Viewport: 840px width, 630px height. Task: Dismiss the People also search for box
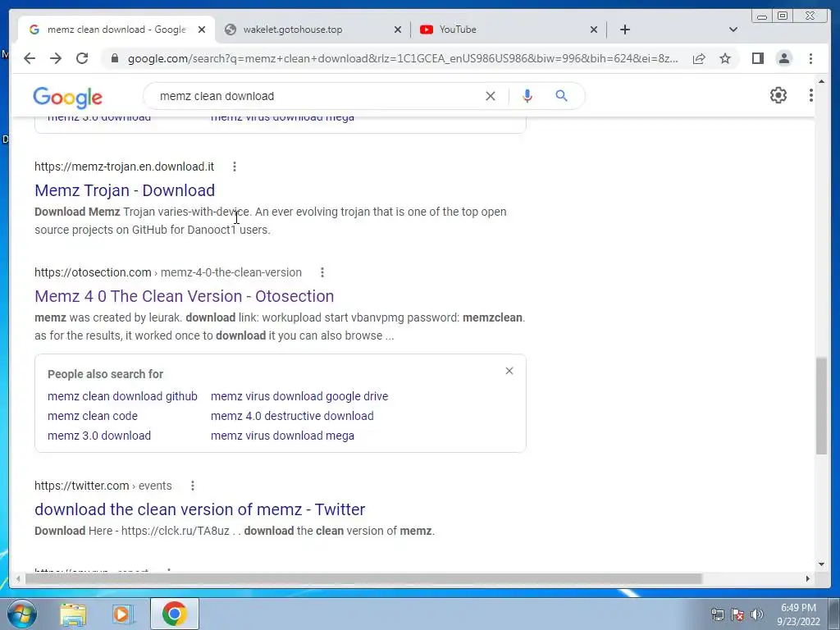tap(509, 371)
